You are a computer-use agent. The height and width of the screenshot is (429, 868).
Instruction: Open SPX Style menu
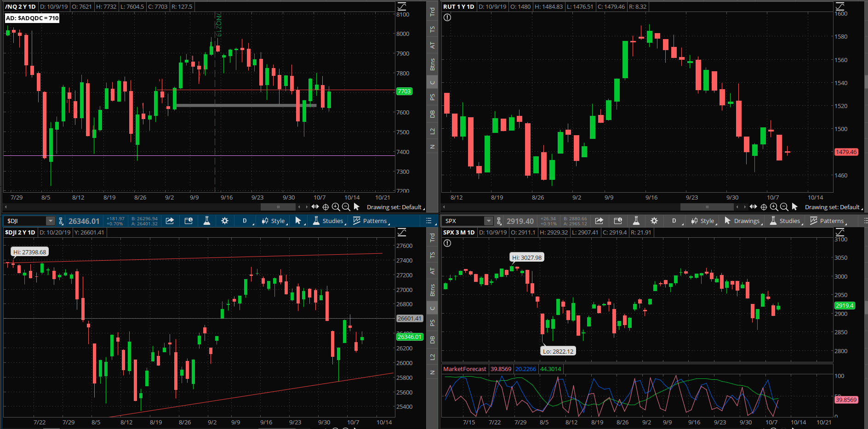point(703,221)
